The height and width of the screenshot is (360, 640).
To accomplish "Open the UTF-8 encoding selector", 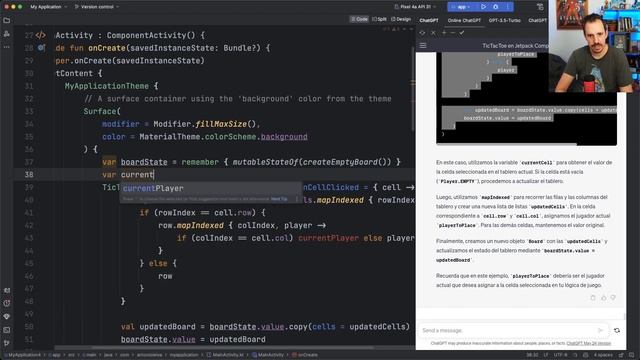I will [x=560, y=355].
